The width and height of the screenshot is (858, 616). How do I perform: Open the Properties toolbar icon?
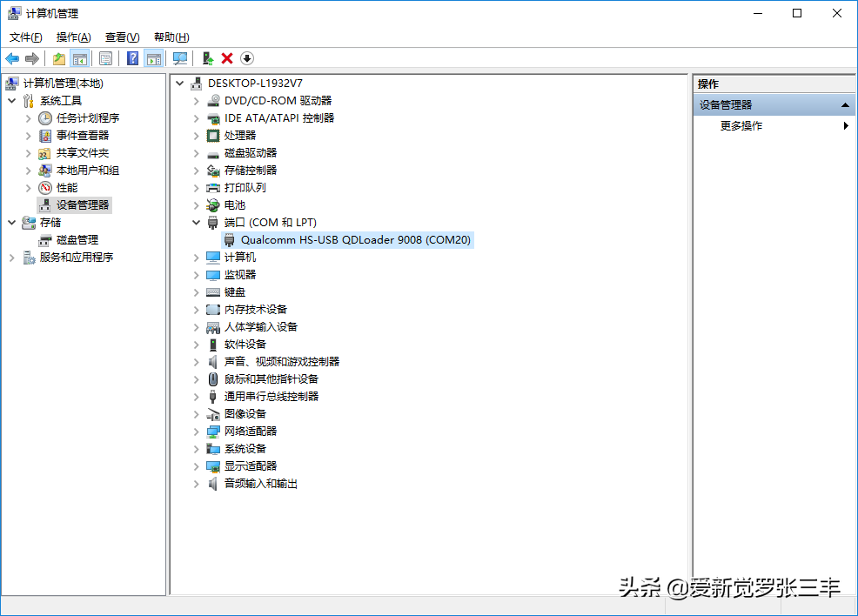tap(105, 58)
